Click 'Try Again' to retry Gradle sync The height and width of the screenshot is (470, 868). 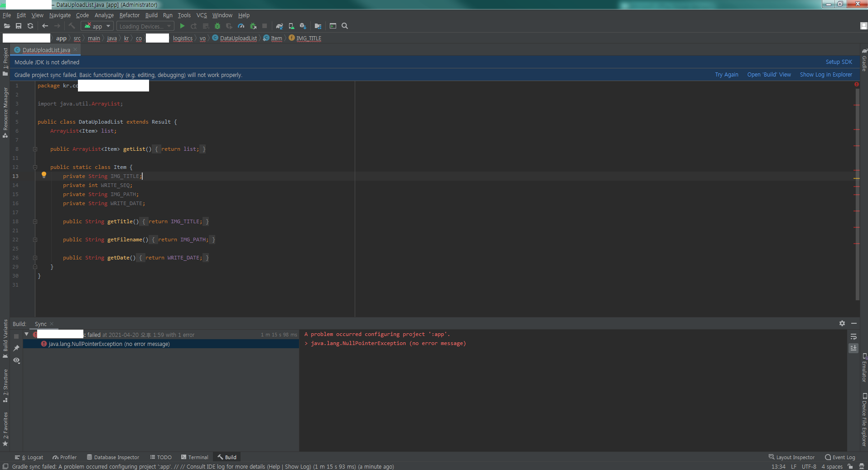(x=726, y=74)
